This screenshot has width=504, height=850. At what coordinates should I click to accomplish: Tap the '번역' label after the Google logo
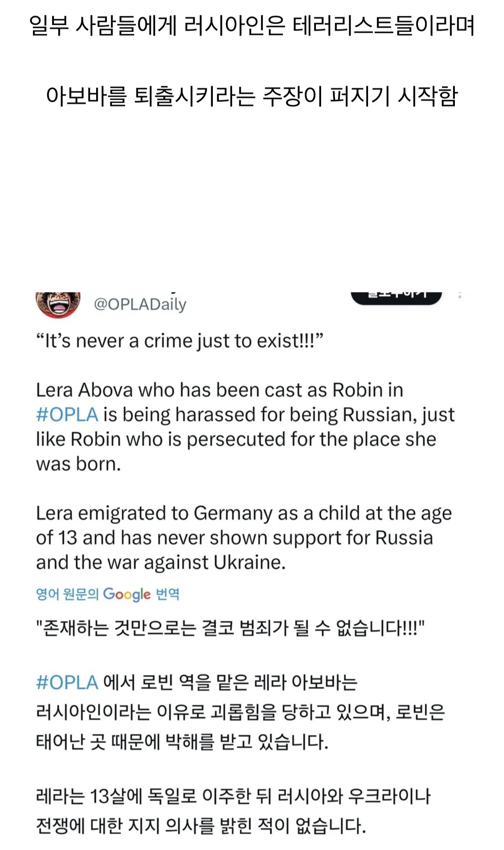pyautogui.click(x=168, y=594)
